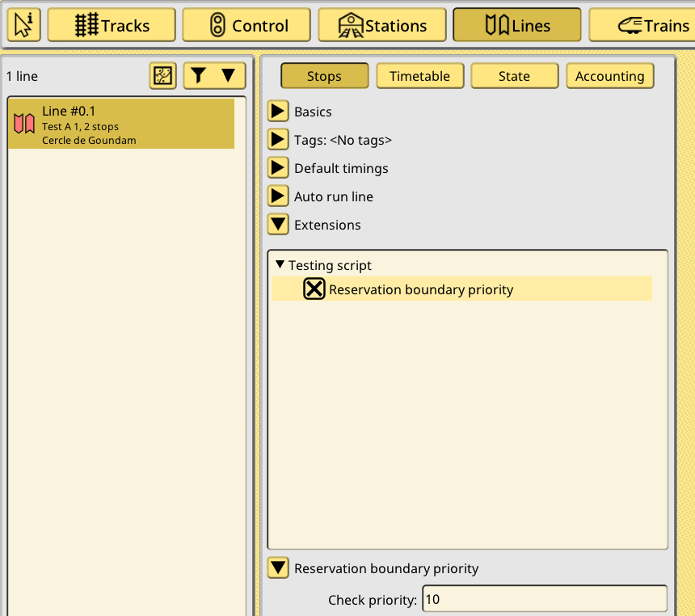This screenshot has width=695, height=616.
Task: Click the map view icon above line list
Action: [x=163, y=76]
